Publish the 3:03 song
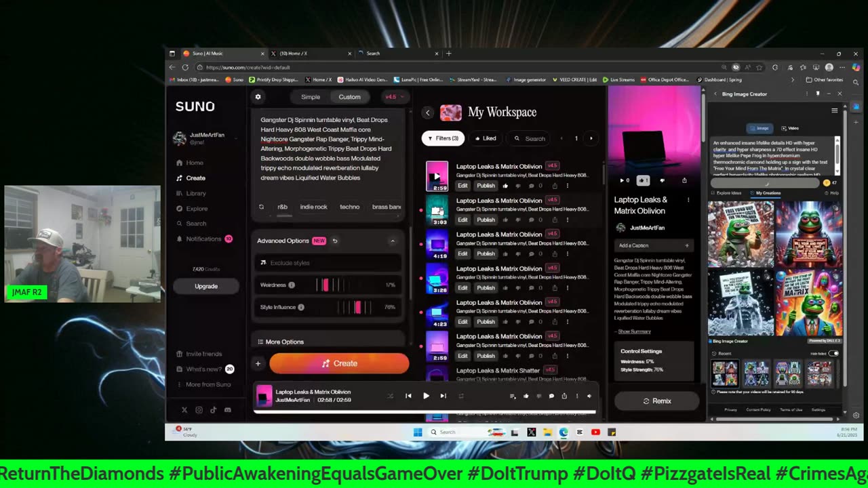This screenshot has height=488, width=868. (486, 220)
